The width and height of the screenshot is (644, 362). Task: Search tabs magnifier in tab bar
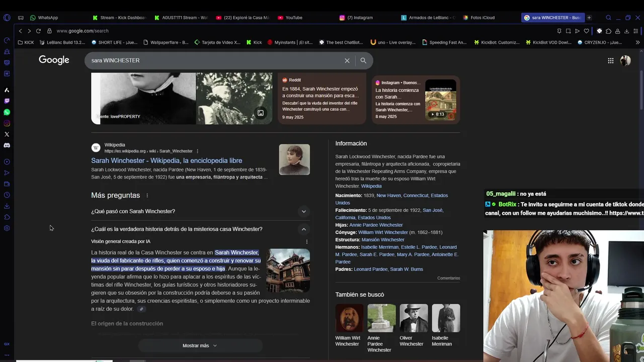pos(608,18)
